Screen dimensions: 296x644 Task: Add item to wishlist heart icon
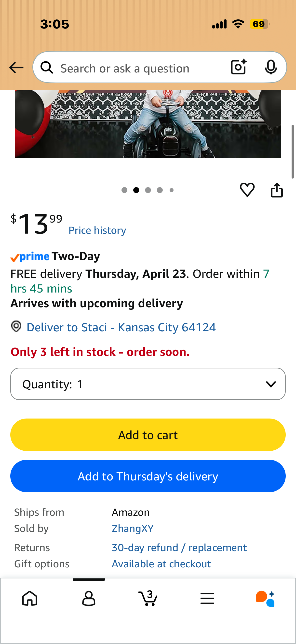(x=247, y=190)
